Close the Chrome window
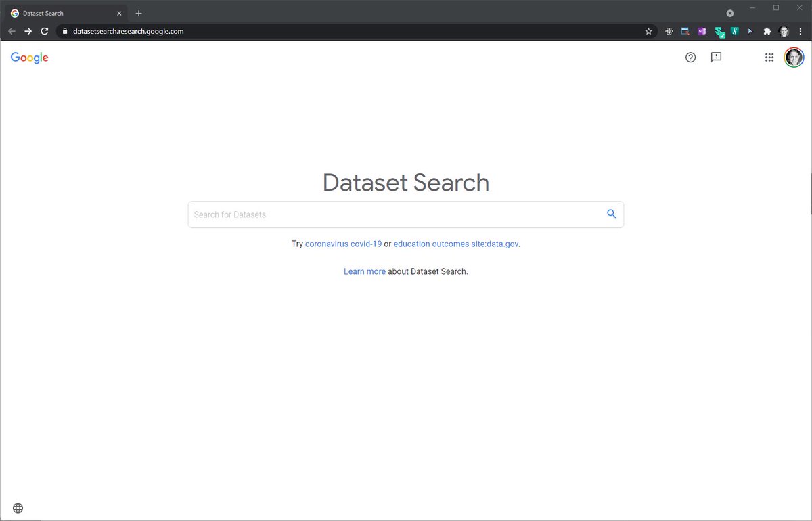The height and width of the screenshot is (521, 812). pyautogui.click(x=799, y=7)
